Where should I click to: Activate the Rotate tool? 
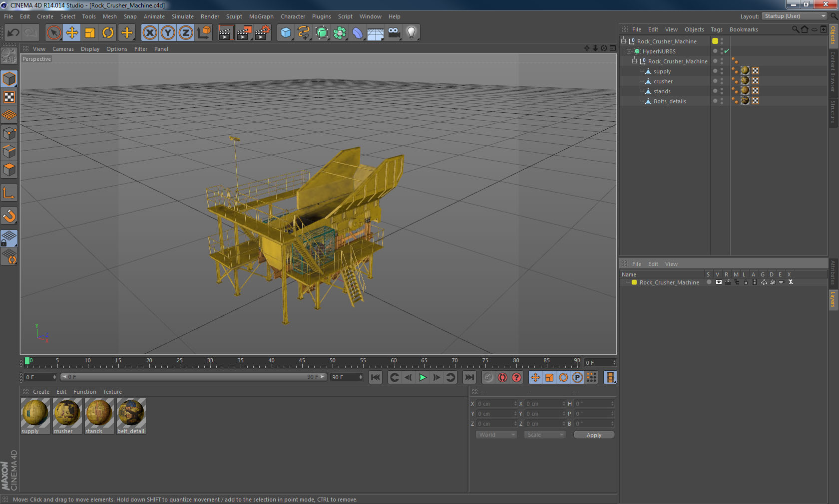108,33
